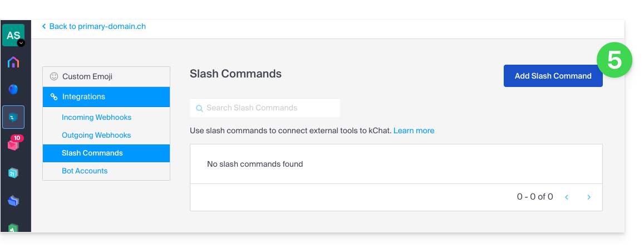Click the Learn more link
The width and height of the screenshot is (644, 252).
[414, 130]
